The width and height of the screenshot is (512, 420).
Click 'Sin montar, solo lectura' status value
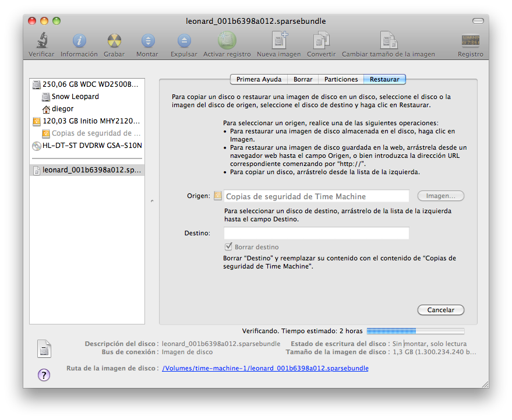(x=429, y=344)
